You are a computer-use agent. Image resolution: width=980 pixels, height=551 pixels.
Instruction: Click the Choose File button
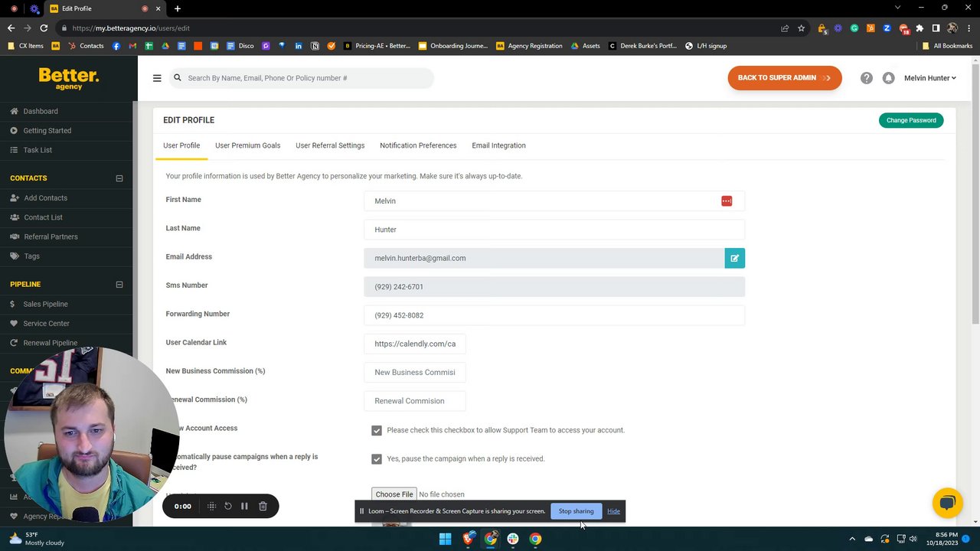coord(394,494)
